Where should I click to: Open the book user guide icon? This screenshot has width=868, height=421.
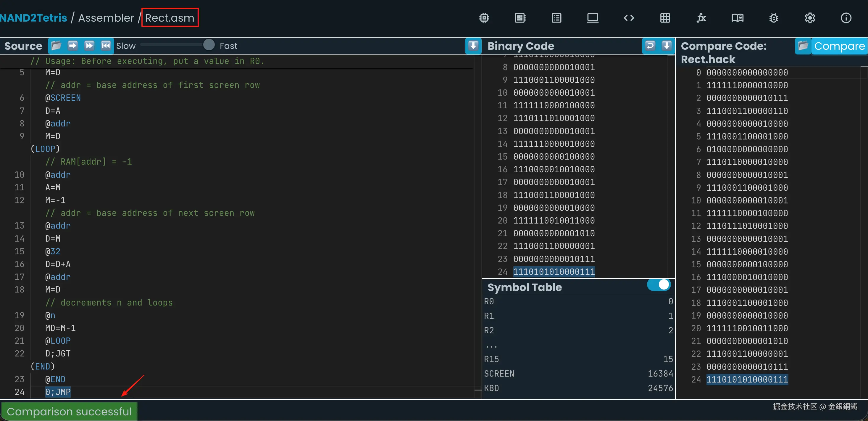(737, 18)
